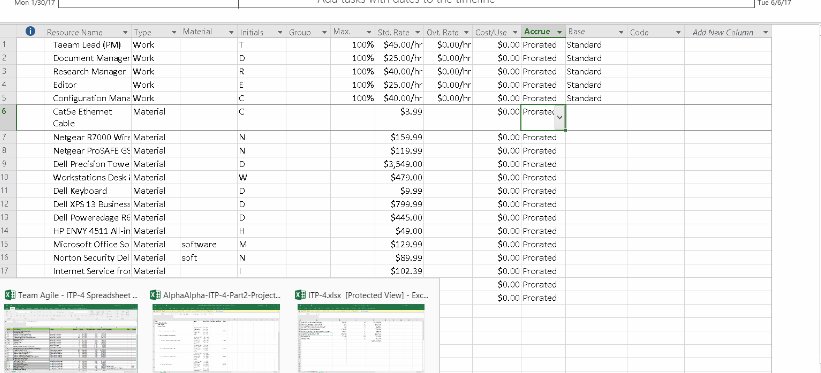
Task: Select the ITP-4.xlsx Protected View thumbnail
Action: 361,338
